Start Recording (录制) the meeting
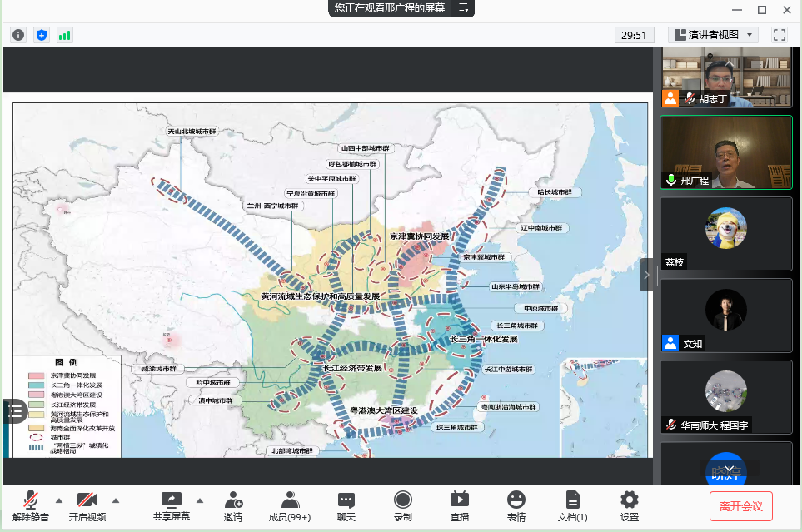 tap(403, 505)
